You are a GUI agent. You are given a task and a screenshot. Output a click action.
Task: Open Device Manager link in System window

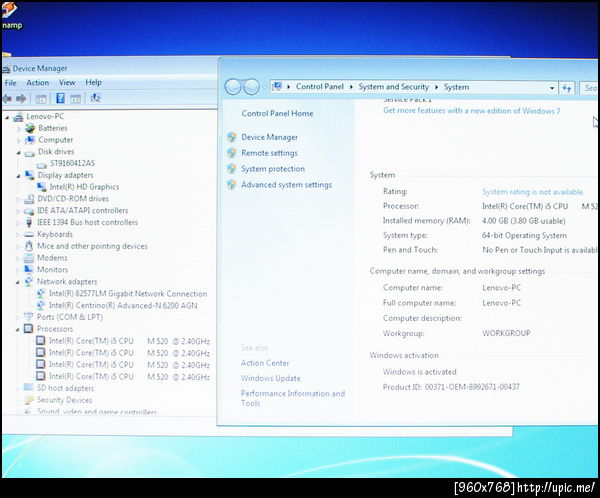[x=269, y=137]
